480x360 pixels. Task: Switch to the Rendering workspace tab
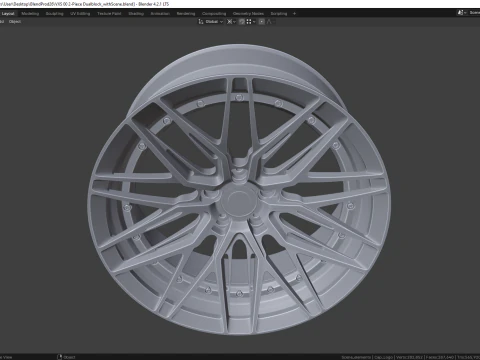(x=186, y=14)
